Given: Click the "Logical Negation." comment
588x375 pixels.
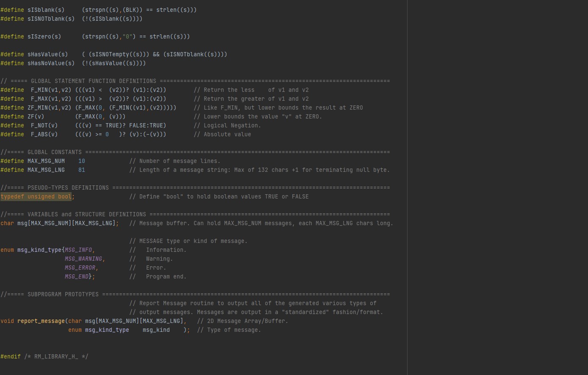Looking at the screenshot, I should click(227, 126).
